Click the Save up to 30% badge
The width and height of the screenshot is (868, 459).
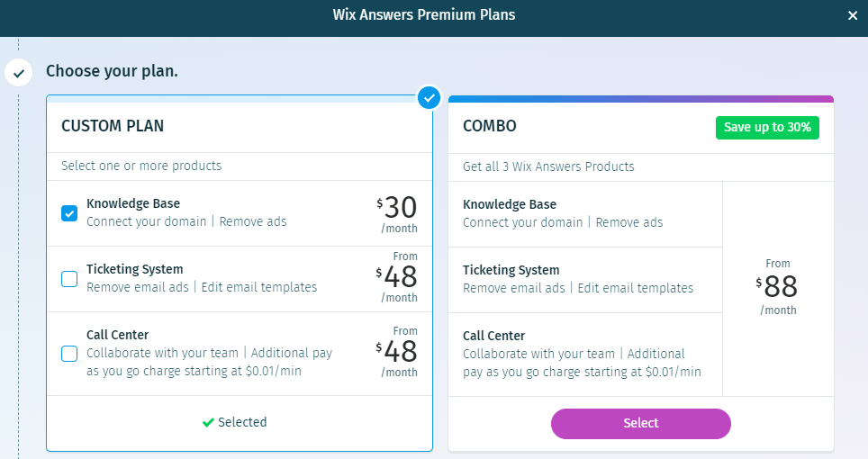(x=767, y=127)
